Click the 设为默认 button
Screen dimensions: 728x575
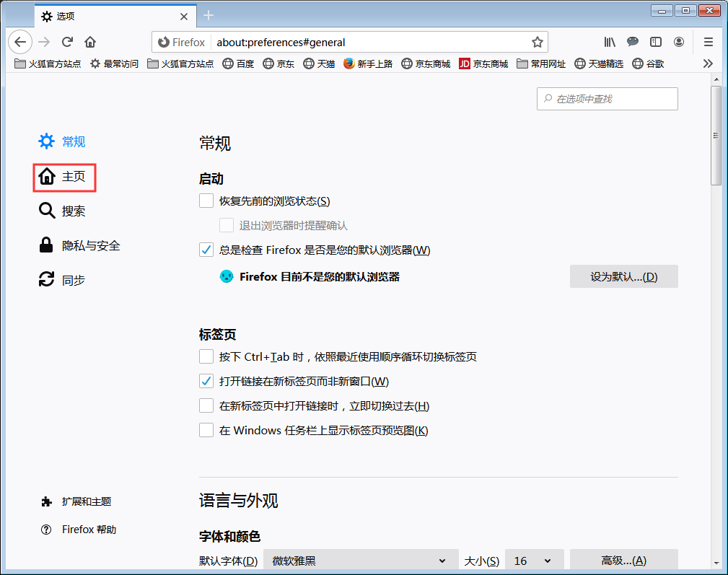(623, 276)
